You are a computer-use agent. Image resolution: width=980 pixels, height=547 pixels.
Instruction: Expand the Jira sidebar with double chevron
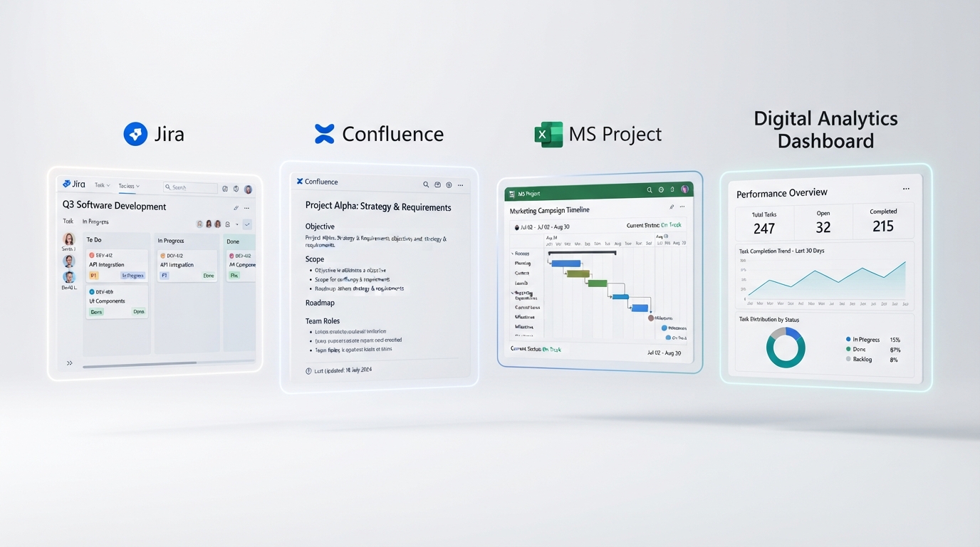[70, 363]
